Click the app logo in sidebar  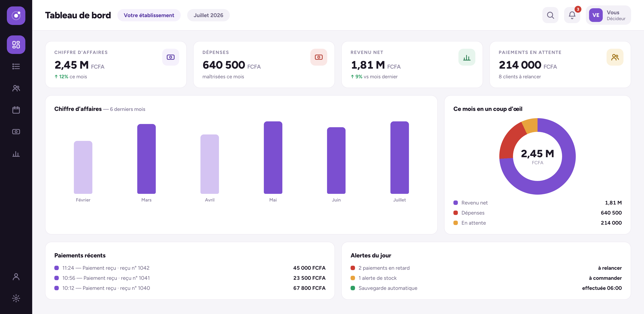(16, 15)
